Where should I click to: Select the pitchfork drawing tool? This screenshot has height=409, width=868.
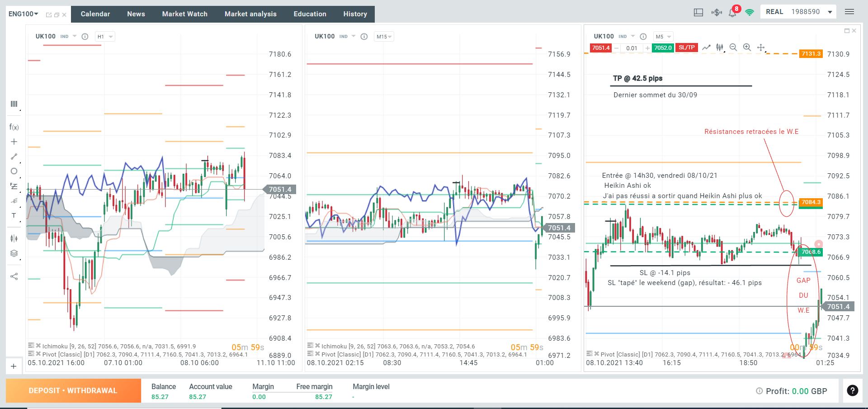pos(14,201)
